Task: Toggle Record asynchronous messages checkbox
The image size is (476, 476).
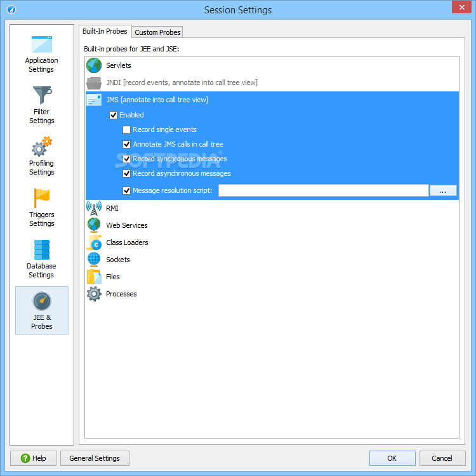Action: tap(126, 173)
